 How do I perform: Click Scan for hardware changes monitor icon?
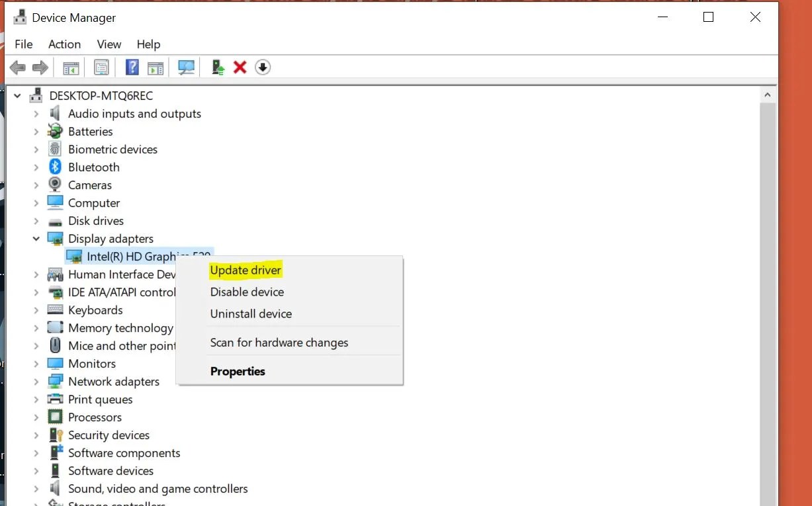187,67
